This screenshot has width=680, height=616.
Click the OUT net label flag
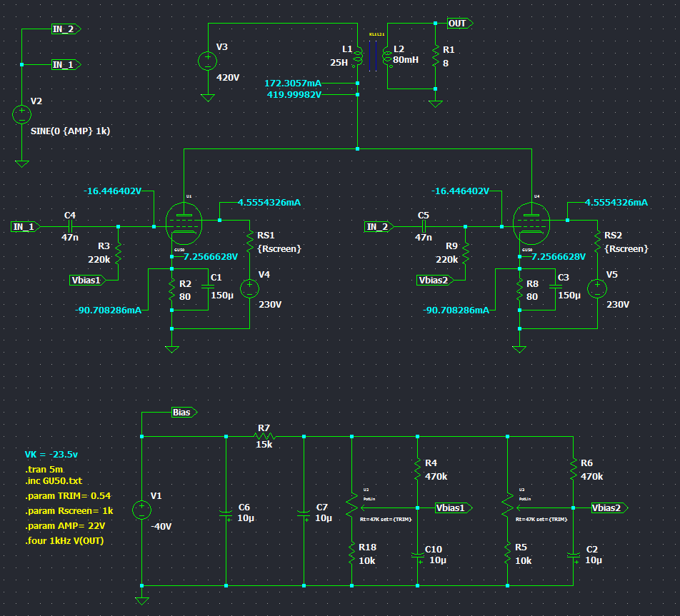click(x=458, y=24)
